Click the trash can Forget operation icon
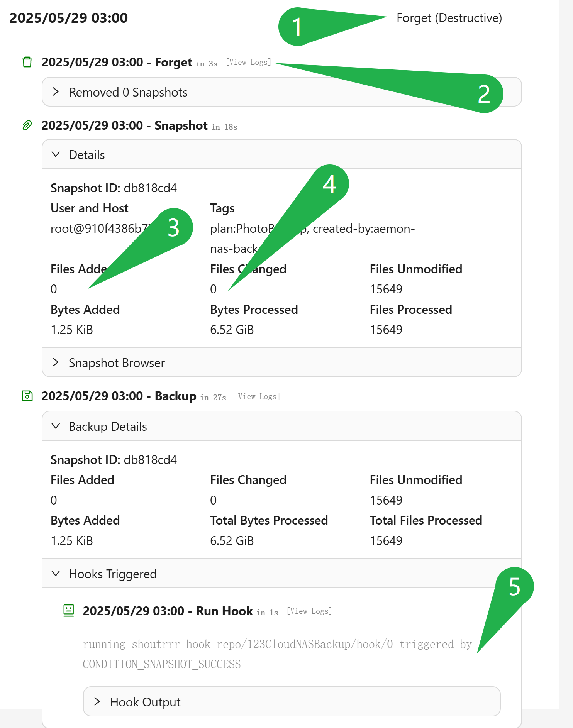Screen dimensions: 573x728 click(27, 62)
